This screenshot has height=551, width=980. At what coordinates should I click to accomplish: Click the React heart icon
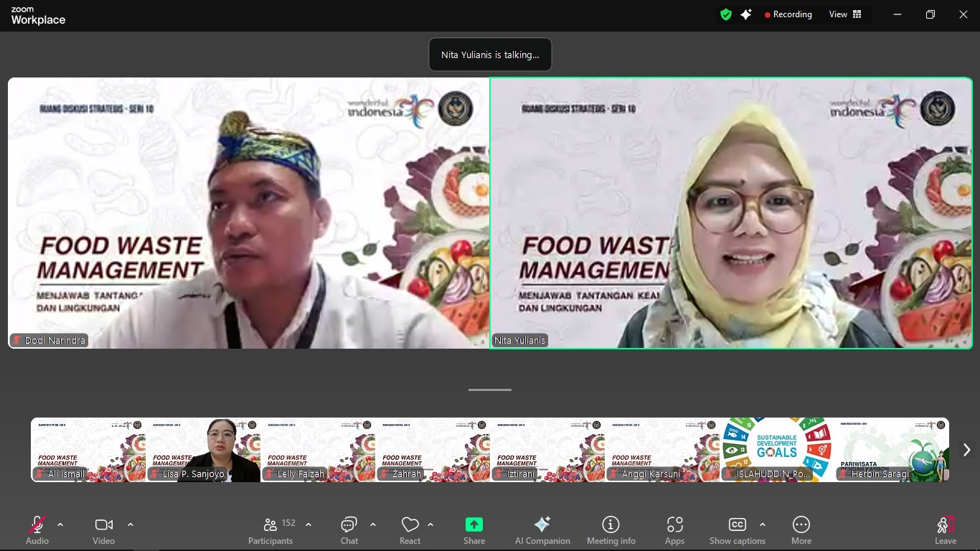point(410,530)
